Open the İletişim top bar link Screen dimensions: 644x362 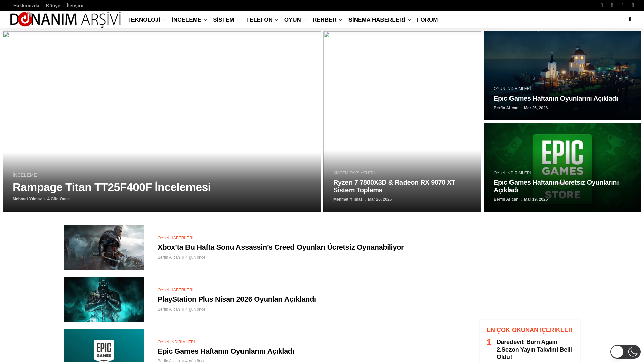(75, 6)
